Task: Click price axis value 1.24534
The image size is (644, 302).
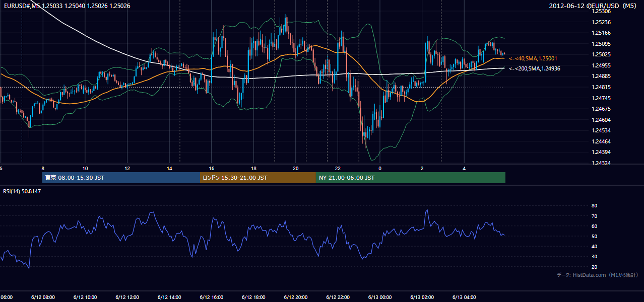Action: pos(601,130)
